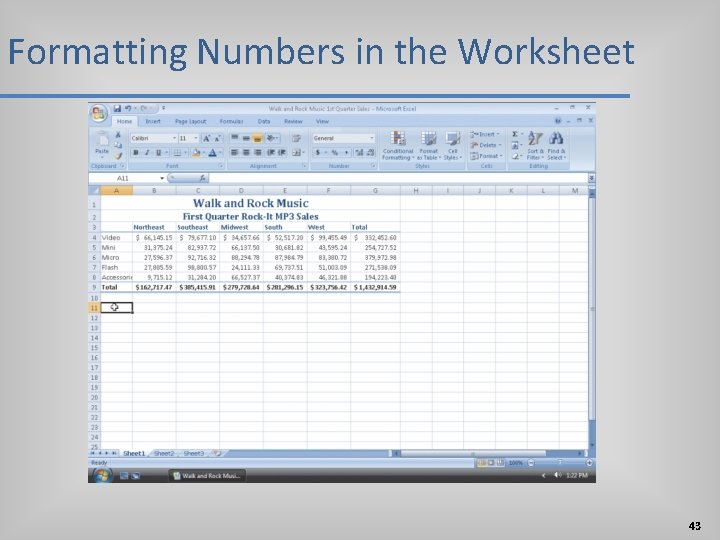The height and width of the screenshot is (540, 720).
Task: Open the Borders dropdown arrow
Action: [186, 152]
